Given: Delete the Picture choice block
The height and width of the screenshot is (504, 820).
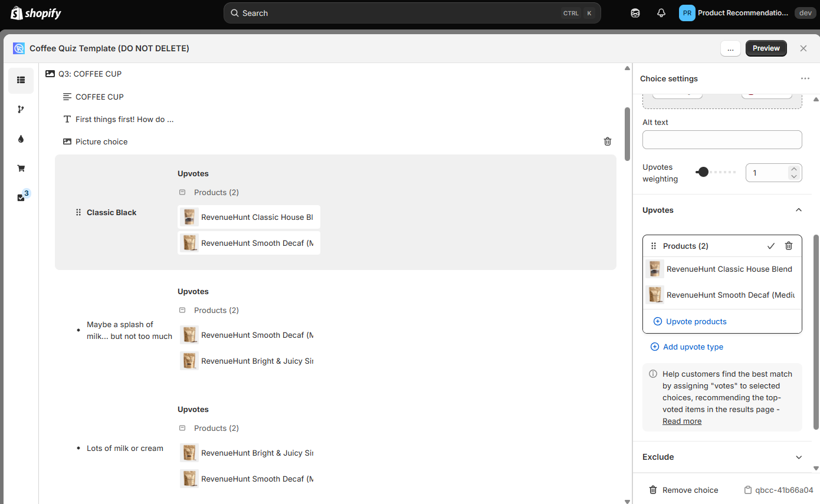Looking at the screenshot, I should (x=608, y=141).
